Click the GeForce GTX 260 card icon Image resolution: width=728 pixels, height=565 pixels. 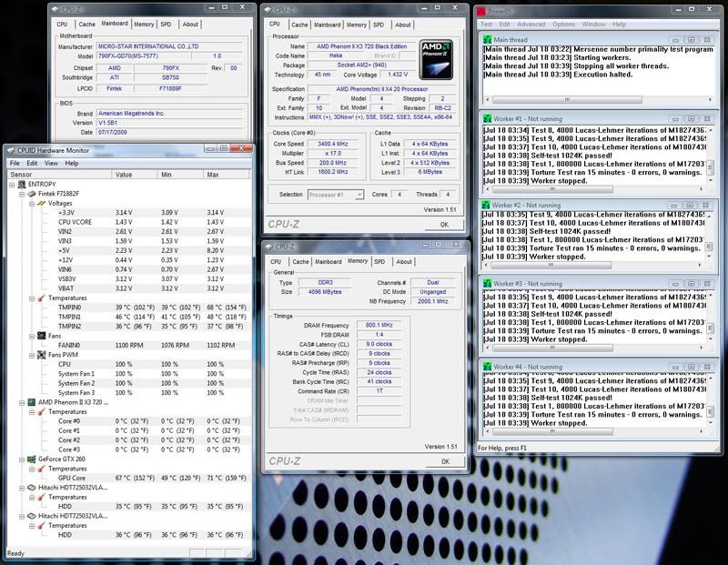[32, 459]
